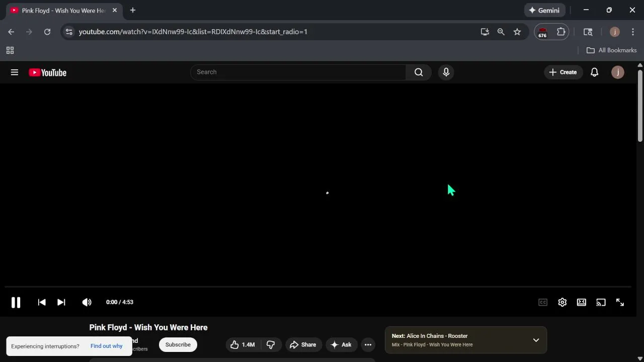
Task: Open the player settings gear
Action: (562, 302)
